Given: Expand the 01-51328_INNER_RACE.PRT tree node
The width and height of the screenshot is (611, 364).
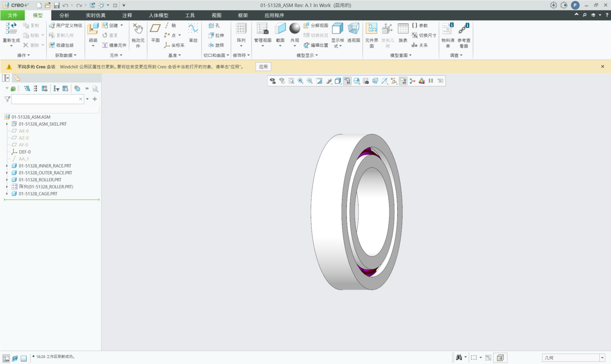Looking at the screenshot, I should coord(7,166).
